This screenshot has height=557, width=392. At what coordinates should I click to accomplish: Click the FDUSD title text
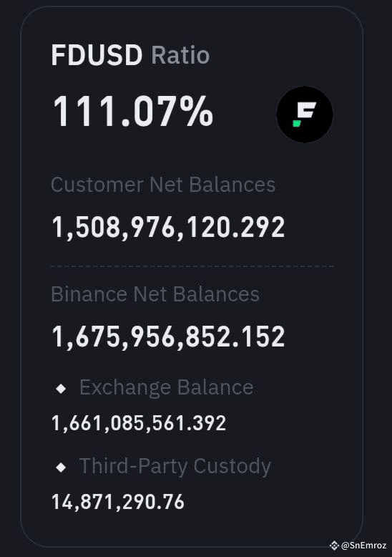coord(97,55)
